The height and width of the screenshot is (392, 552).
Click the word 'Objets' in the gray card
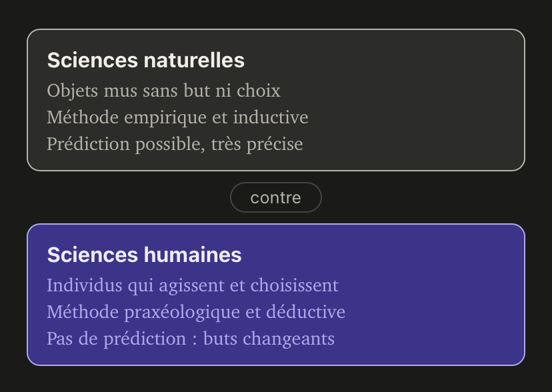pyautogui.click(x=73, y=91)
